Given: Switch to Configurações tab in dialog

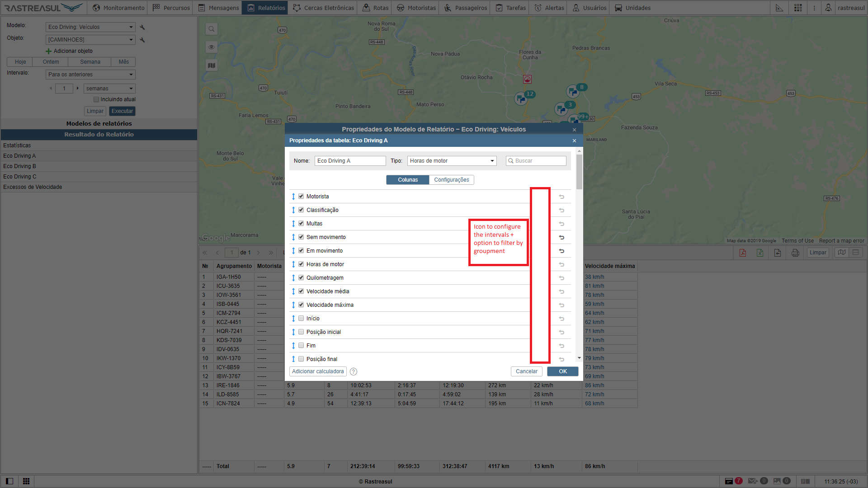Looking at the screenshot, I should (x=451, y=180).
